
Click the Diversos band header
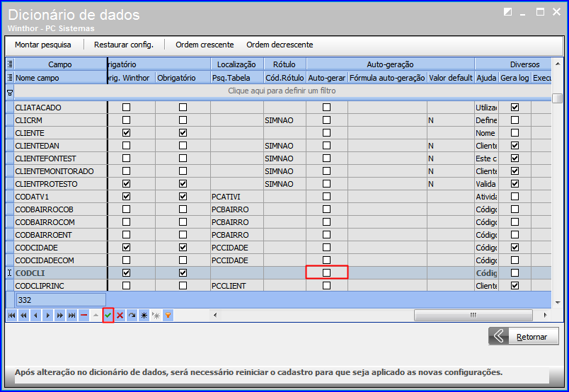click(x=513, y=64)
